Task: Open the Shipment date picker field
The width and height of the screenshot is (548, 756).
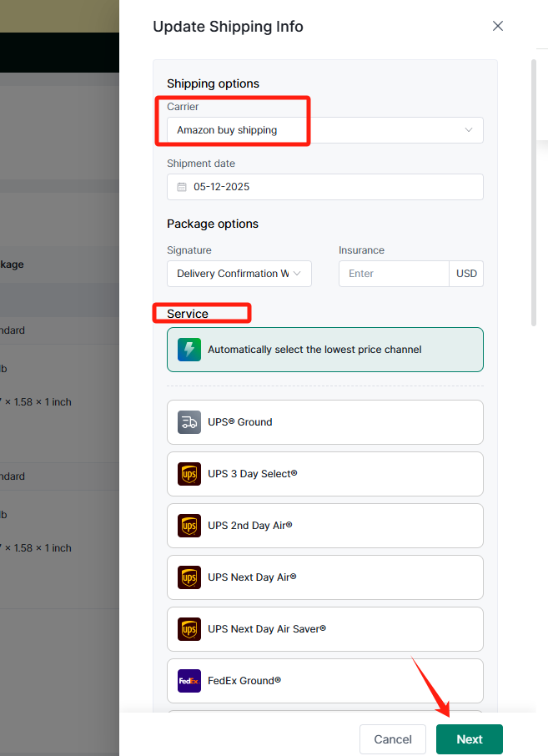Action: click(x=324, y=187)
